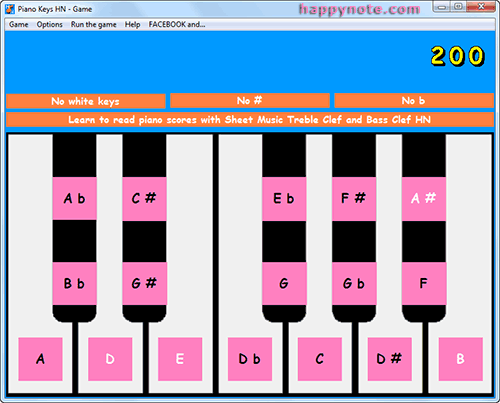Click the yellow 200 score display
Screen dimensions: 500x403
coord(457,56)
